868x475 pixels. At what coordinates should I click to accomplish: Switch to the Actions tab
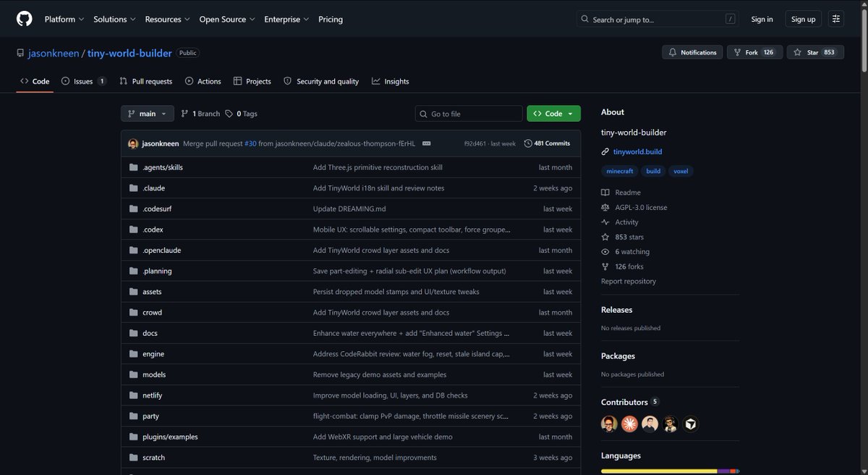(x=203, y=81)
